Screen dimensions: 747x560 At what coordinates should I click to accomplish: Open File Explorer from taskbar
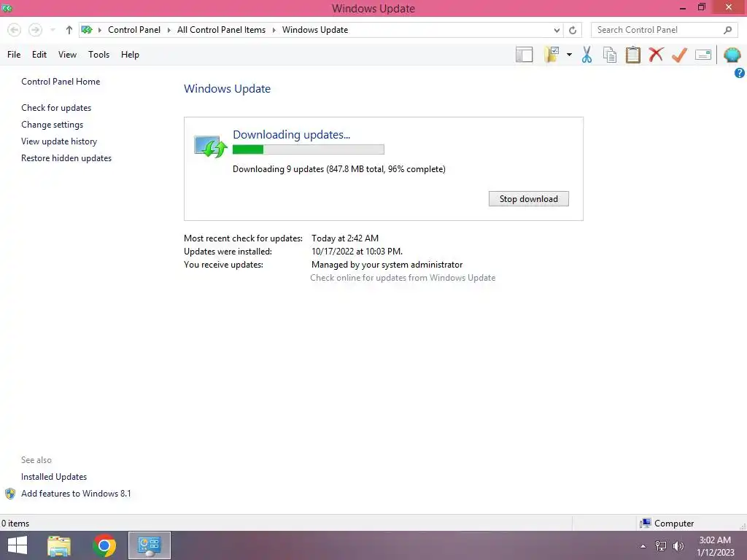point(59,545)
